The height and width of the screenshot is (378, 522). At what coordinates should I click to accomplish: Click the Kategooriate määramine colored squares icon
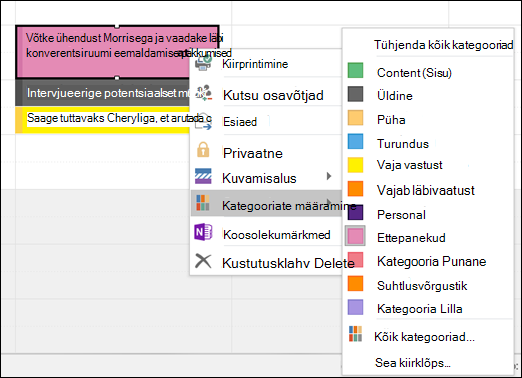coord(203,203)
